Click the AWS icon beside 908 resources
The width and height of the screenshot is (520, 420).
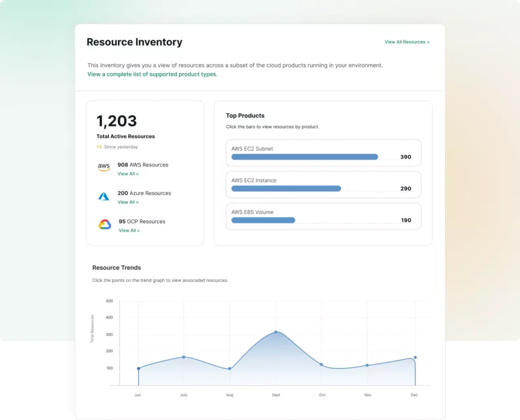(x=104, y=166)
